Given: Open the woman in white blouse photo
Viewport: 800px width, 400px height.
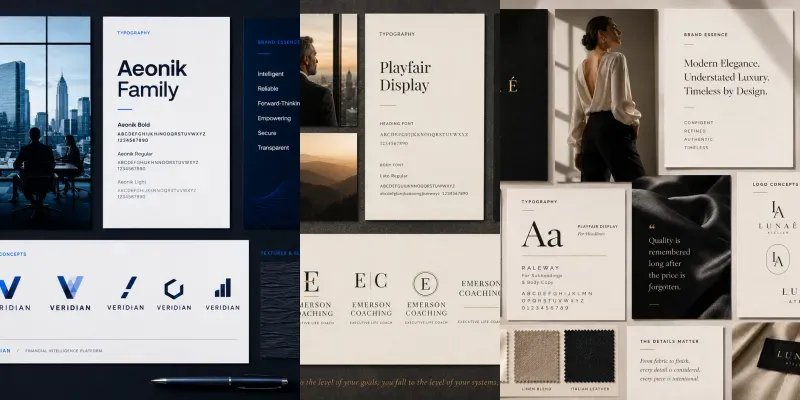Looking at the screenshot, I should point(606,95).
